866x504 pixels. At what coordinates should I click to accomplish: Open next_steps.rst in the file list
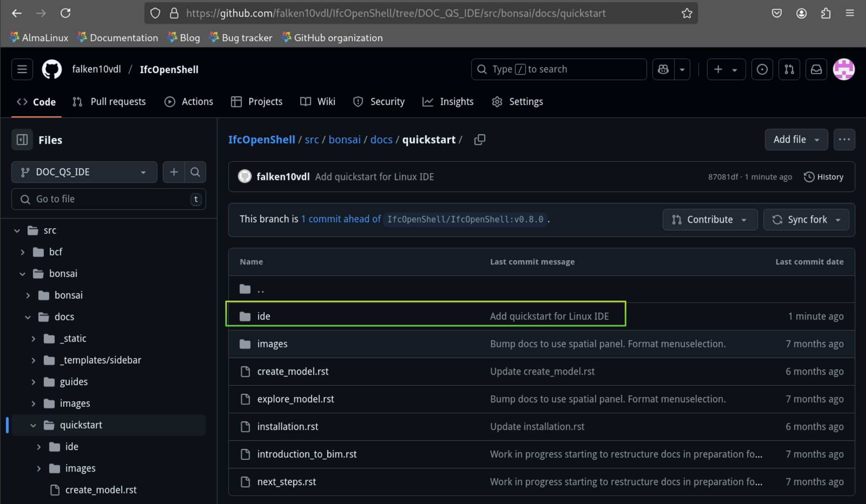coord(286,482)
